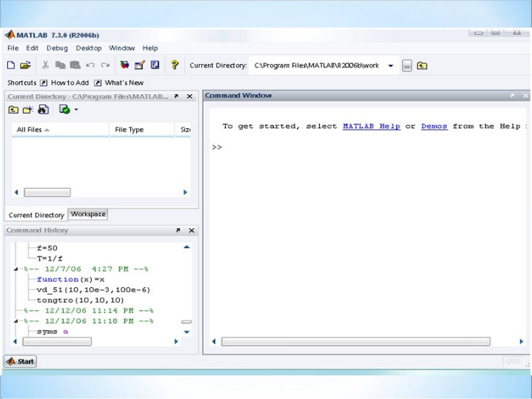The width and height of the screenshot is (532, 399).
Task: Select history entry f=50
Action: [x=47, y=248]
